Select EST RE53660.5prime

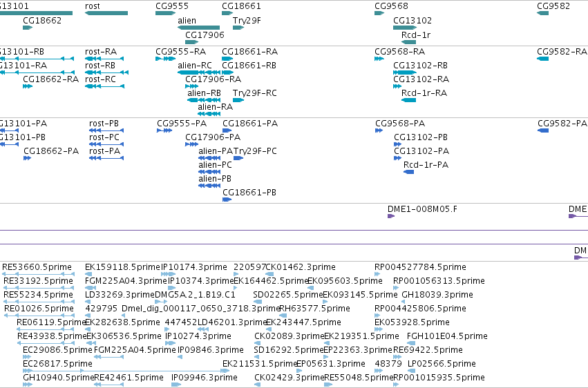pyautogui.click(x=37, y=267)
